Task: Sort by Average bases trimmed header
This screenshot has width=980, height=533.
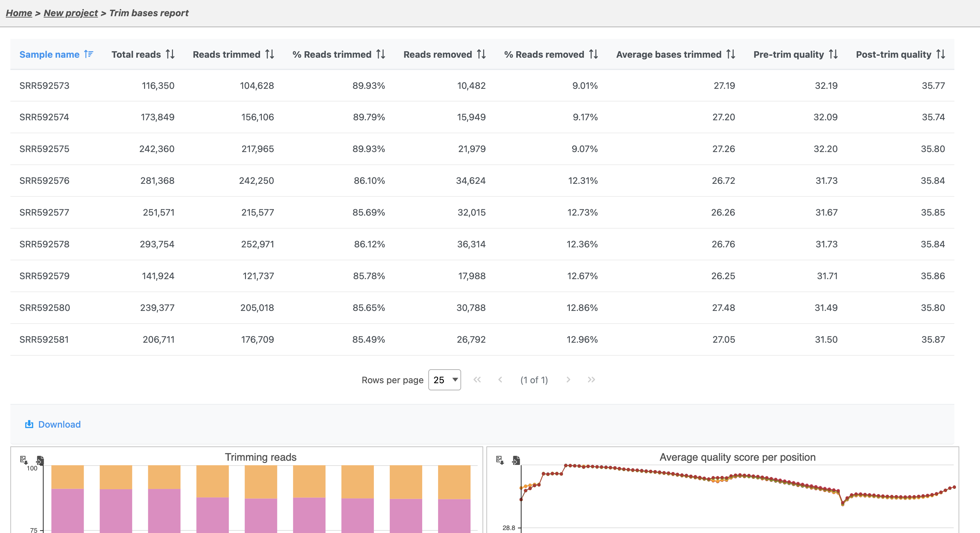Action: pos(668,54)
